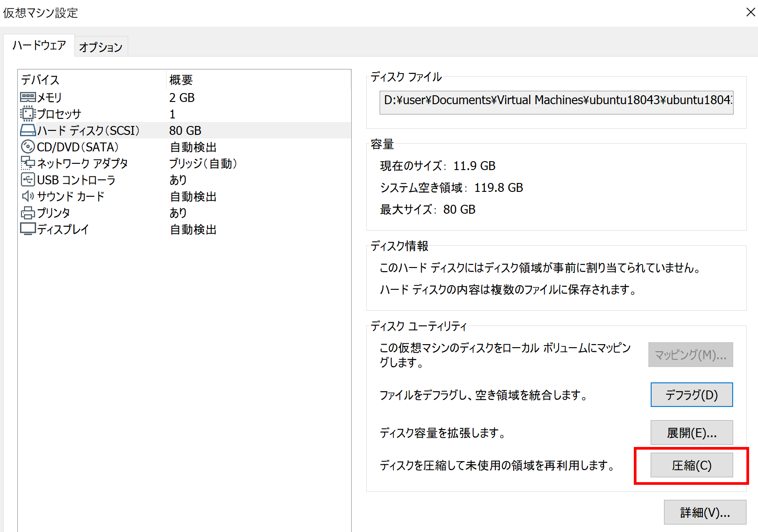Select the Network Adapter icon
The image size is (758, 532).
(28, 163)
